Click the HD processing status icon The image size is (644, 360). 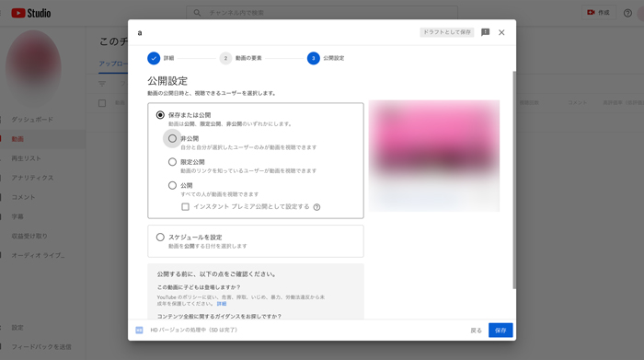pos(139,330)
